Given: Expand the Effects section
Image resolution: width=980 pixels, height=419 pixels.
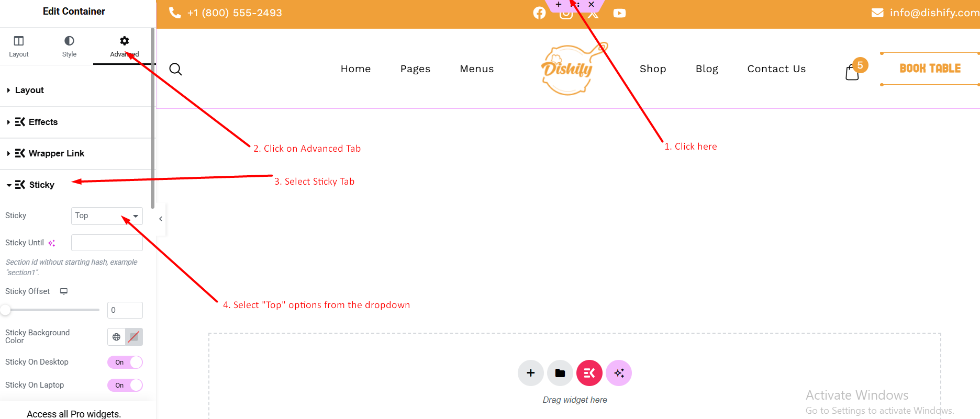Looking at the screenshot, I should tap(77, 122).
